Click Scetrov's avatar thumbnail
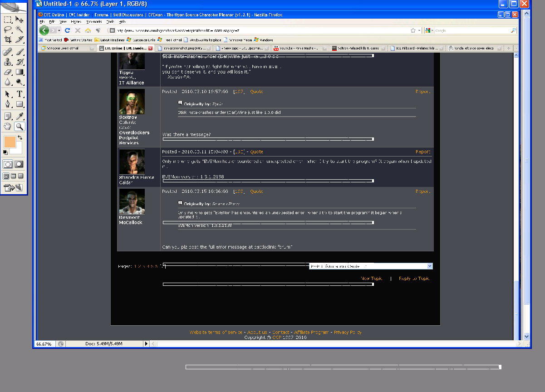The image size is (545, 392). pyautogui.click(x=132, y=102)
